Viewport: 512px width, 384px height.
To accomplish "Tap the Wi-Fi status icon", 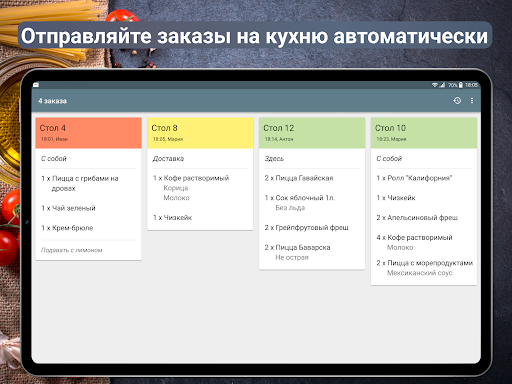I will [435, 85].
